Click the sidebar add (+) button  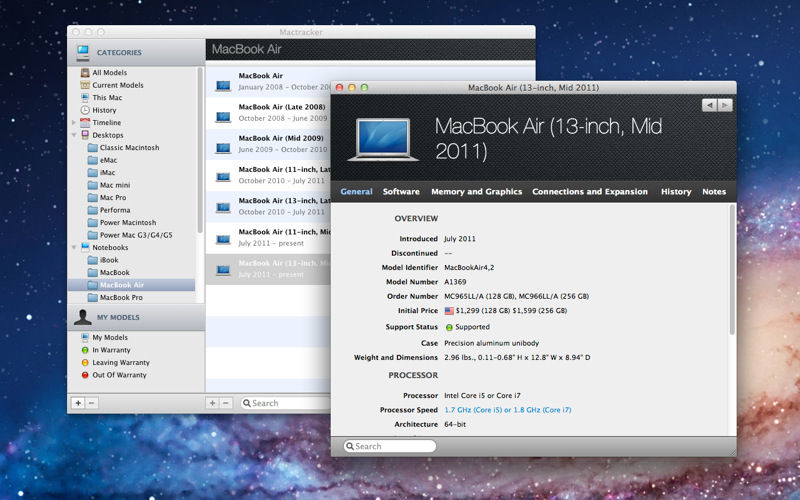(78, 403)
